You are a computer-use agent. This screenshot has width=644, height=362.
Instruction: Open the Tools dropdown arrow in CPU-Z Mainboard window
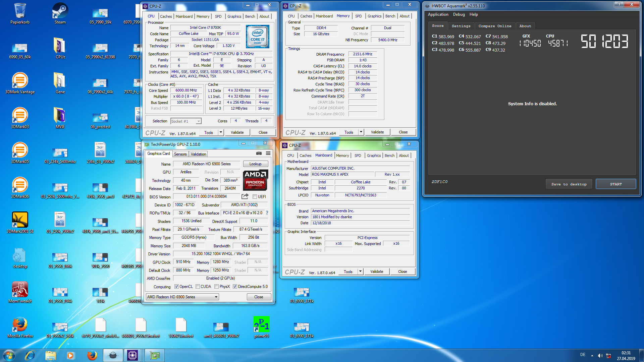click(360, 271)
